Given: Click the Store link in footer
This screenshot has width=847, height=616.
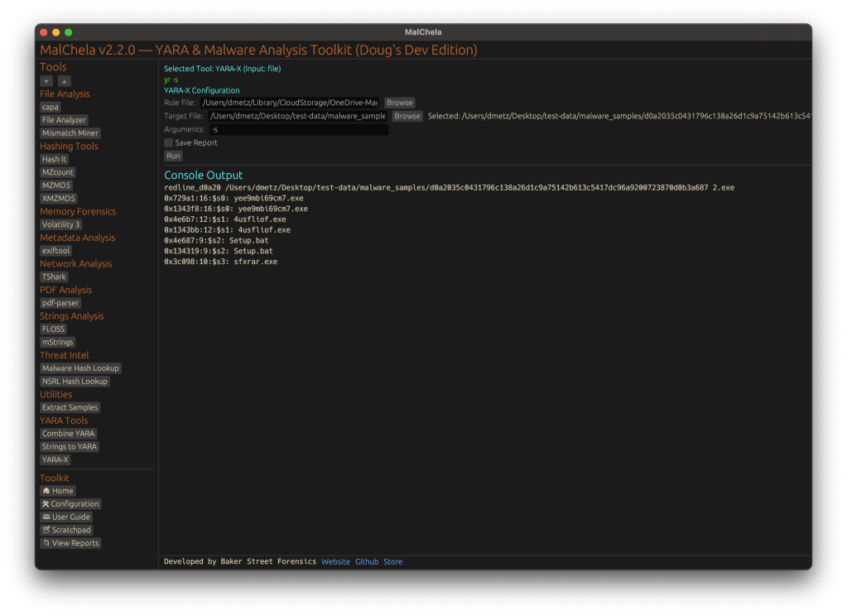Looking at the screenshot, I should [392, 561].
